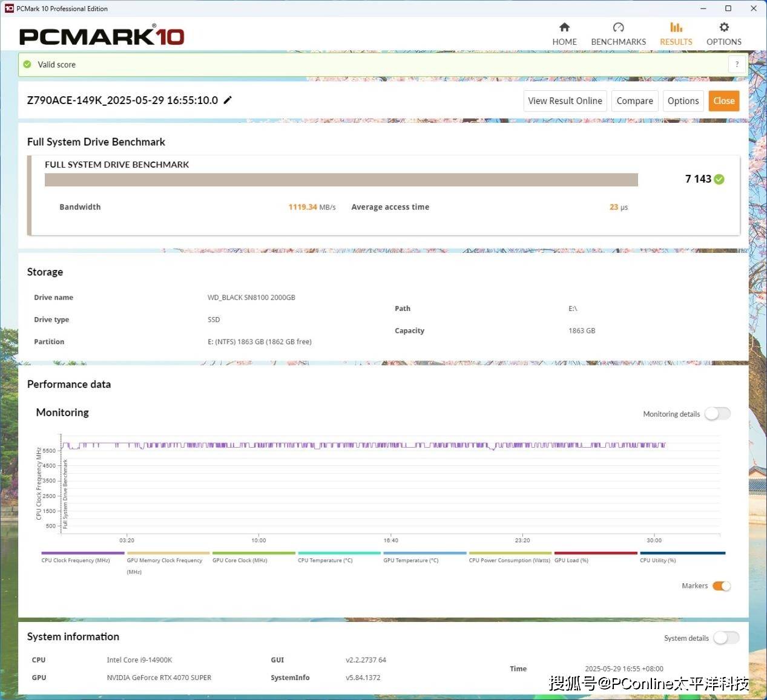Toggle GPU Load legend swatch
The image size is (767, 700).
click(x=596, y=553)
